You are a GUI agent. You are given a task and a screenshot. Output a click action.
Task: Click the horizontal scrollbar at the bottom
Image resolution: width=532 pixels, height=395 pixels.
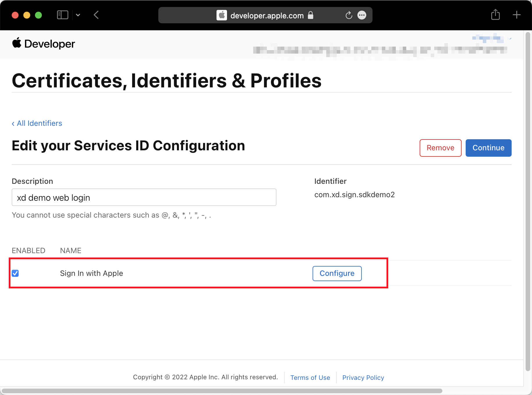click(222, 391)
